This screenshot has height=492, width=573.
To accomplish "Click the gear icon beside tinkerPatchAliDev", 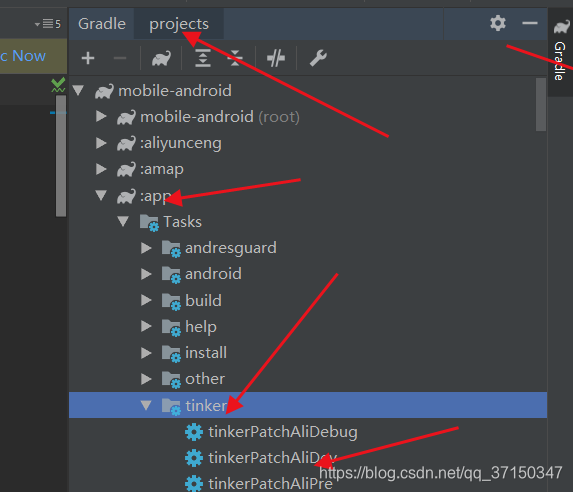I will (x=194, y=458).
